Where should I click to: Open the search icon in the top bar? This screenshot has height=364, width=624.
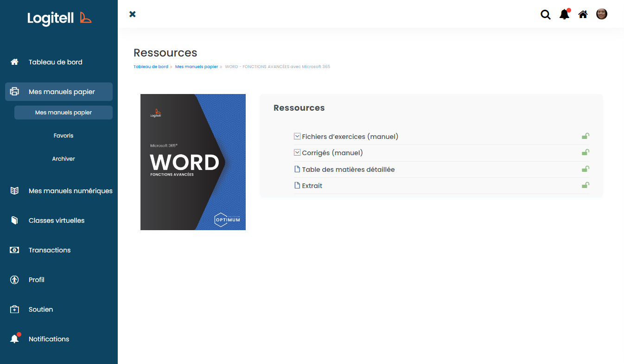545,14
